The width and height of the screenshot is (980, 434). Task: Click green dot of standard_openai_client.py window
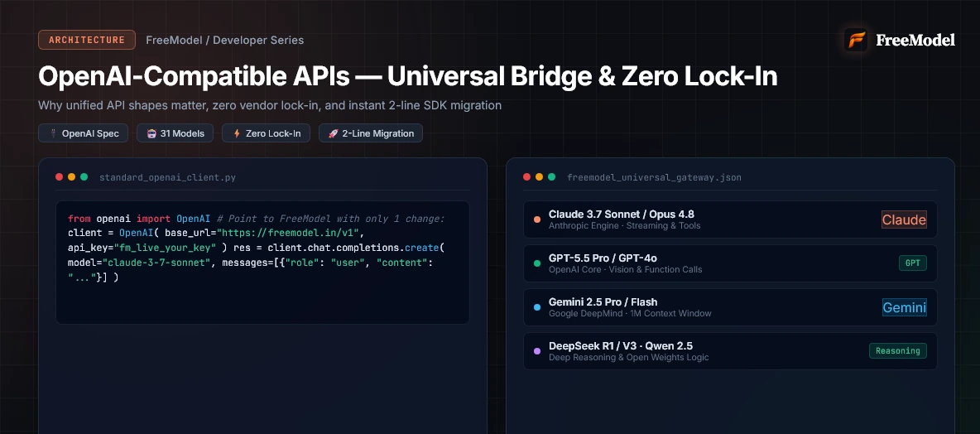(x=84, y=177)
